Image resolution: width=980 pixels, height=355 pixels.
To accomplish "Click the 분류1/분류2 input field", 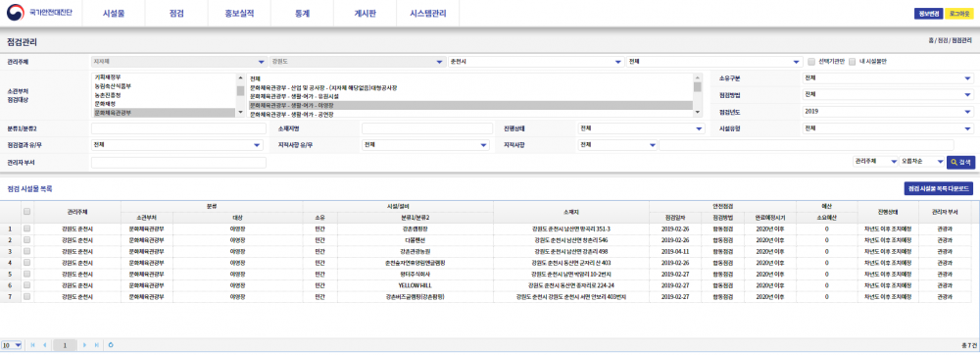I will [178, 128].
